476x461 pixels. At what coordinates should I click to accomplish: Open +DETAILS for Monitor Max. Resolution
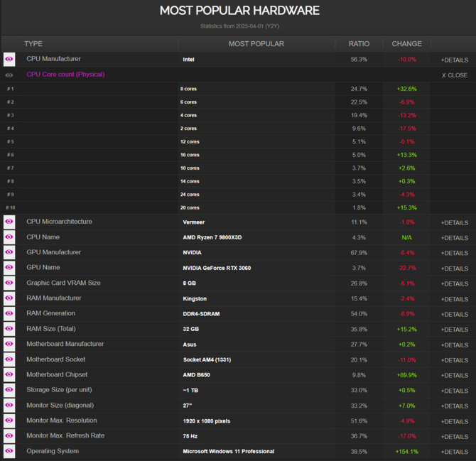[x=455, y=421]
